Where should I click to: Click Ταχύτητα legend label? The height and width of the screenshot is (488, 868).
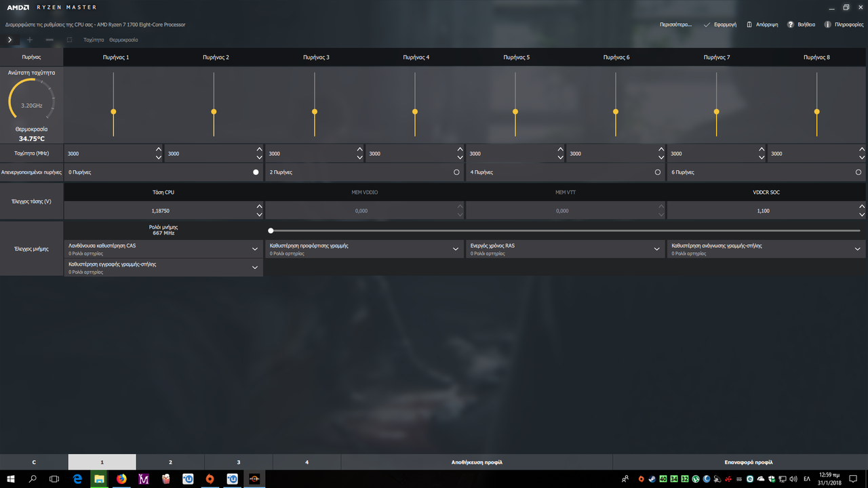point(94,40)
